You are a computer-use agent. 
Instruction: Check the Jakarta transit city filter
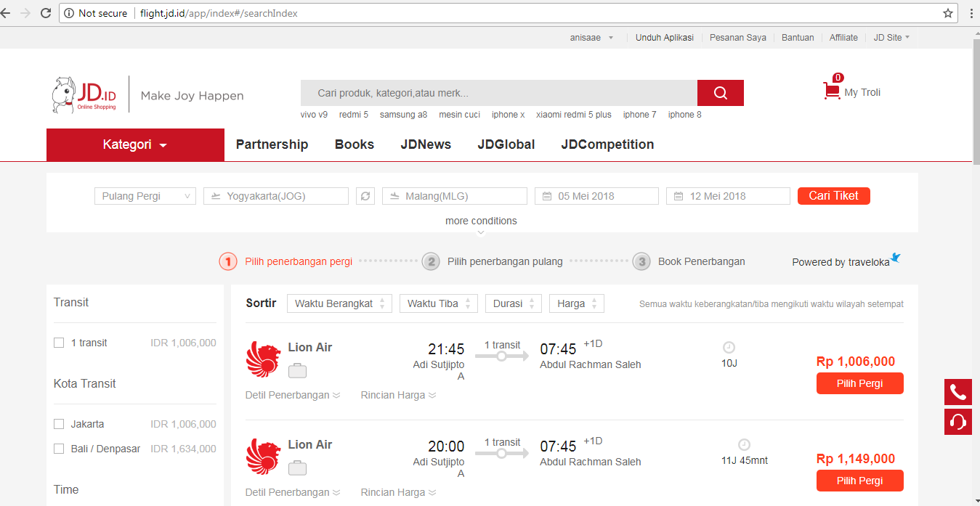59,424
